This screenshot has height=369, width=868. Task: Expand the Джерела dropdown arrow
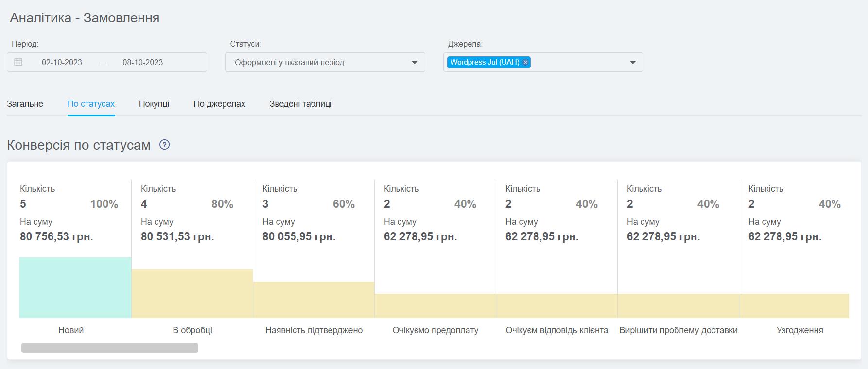coord(633,63)
